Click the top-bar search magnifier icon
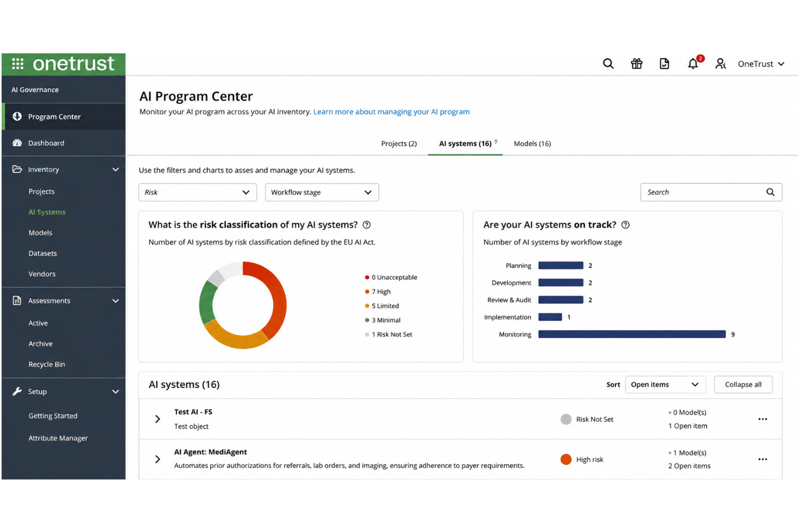Viewport: 798px width, 532px height. point(608,64)
